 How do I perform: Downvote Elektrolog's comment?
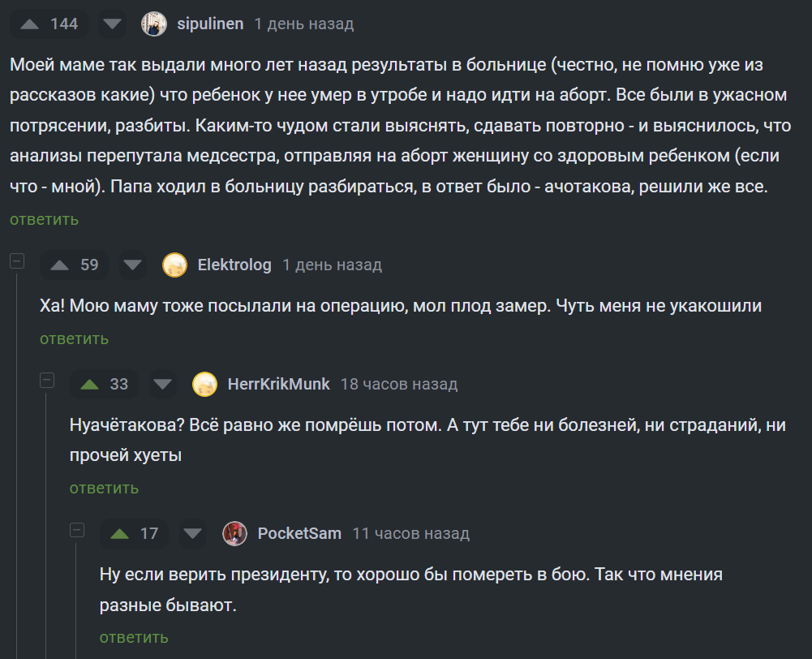click(132, 265)
